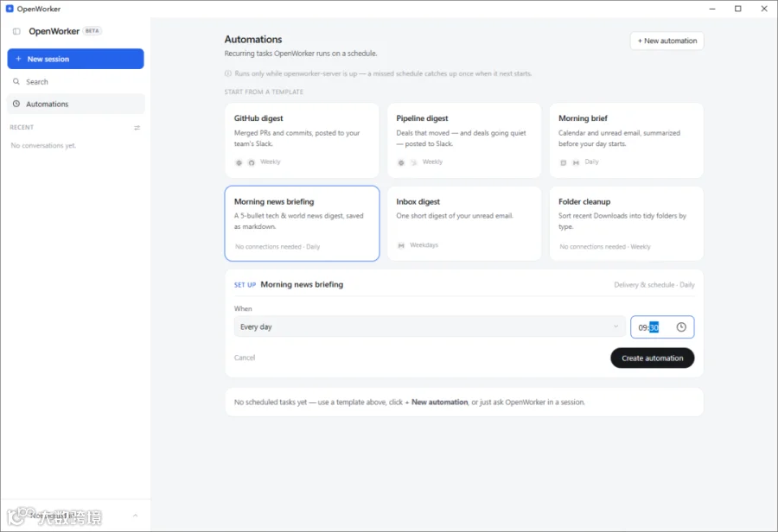Click the 'No conversations yet.' text
The image size is (778, 532).
43,145
